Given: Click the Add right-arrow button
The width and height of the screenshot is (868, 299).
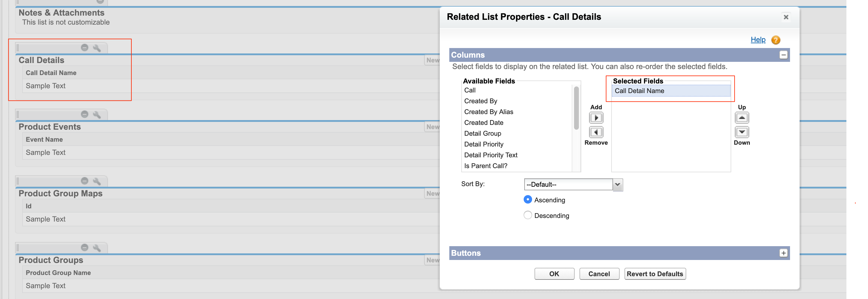Looking at the screenshot, I should (596, 118).
